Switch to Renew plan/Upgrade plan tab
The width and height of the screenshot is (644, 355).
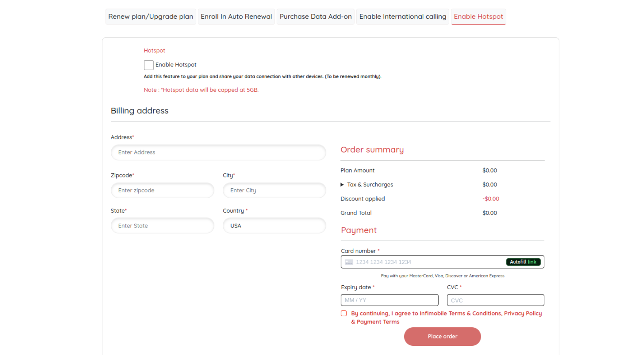150,17
